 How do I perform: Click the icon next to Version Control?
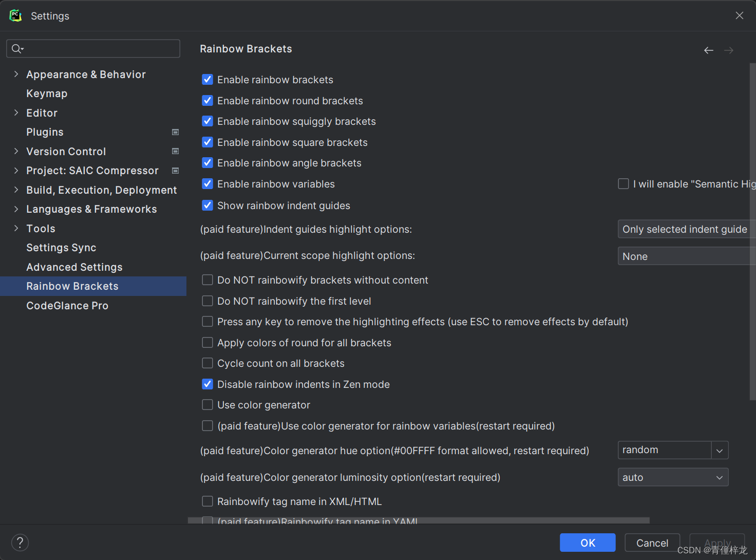[175, 151]
